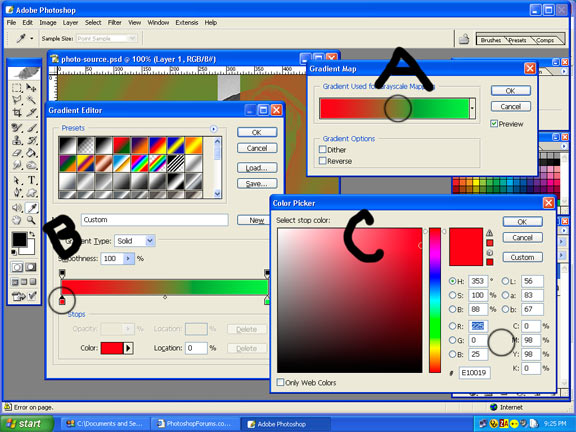Open the stop Color swatch arrow

coord(128,348)
